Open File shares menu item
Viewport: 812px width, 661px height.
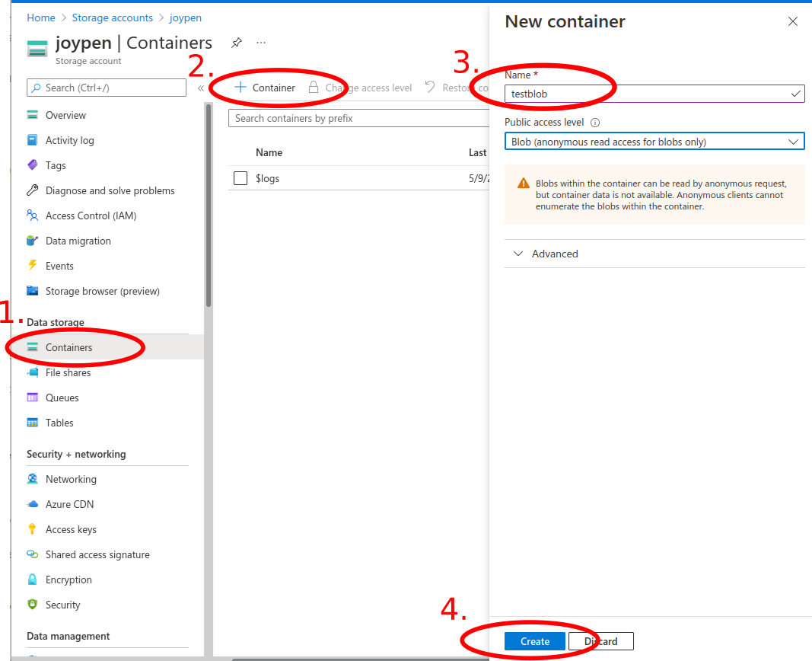coord(68,372)
